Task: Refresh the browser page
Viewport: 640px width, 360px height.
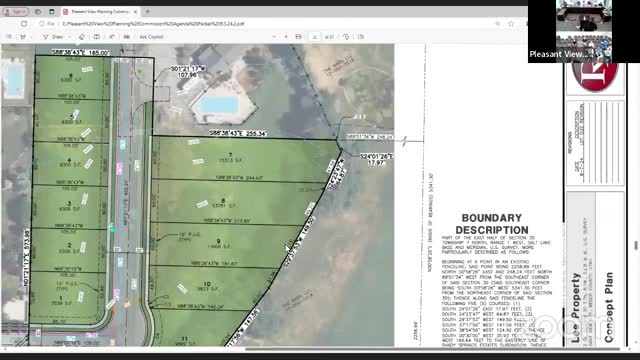Action: [x=24, y=24]
